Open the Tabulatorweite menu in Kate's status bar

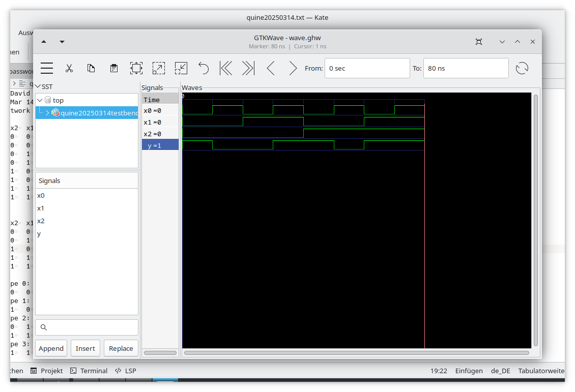click(x=541, y=371)
